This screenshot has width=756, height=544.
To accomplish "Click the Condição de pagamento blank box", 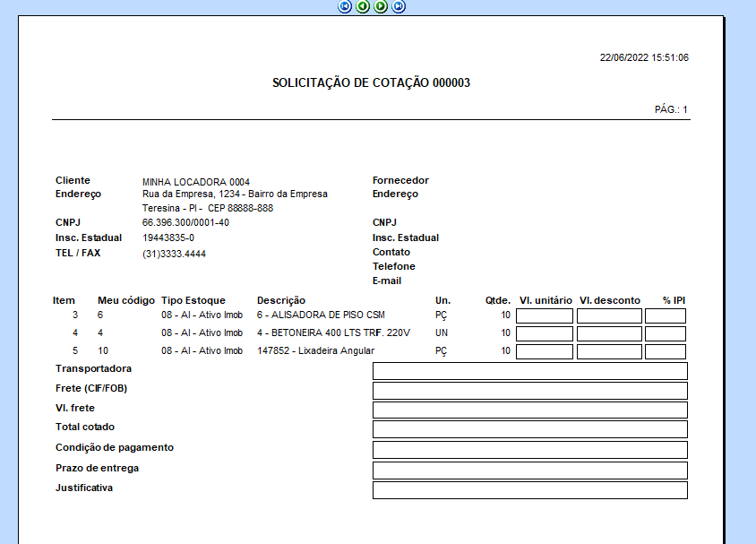I will [x=530, y=450].
